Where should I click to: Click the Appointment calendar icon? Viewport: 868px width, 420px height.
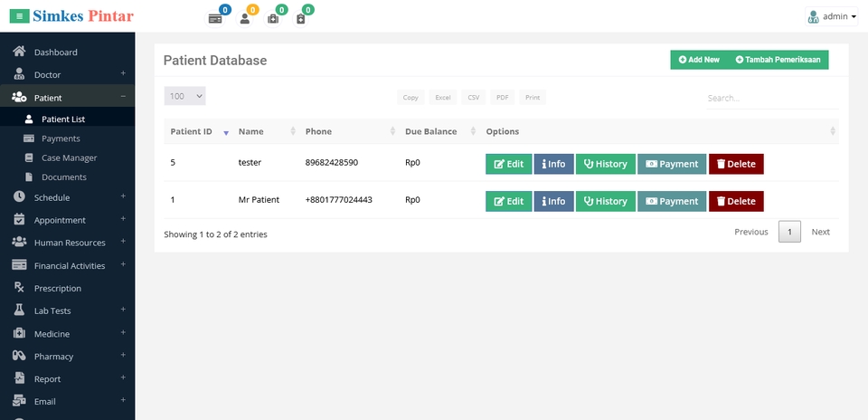pyautogui.click(x=19, y=219)
